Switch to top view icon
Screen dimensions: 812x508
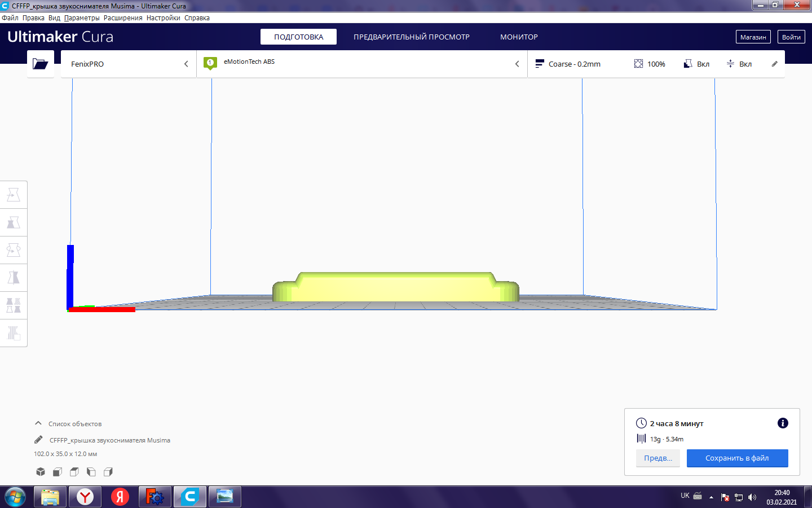tap(74, 472)
